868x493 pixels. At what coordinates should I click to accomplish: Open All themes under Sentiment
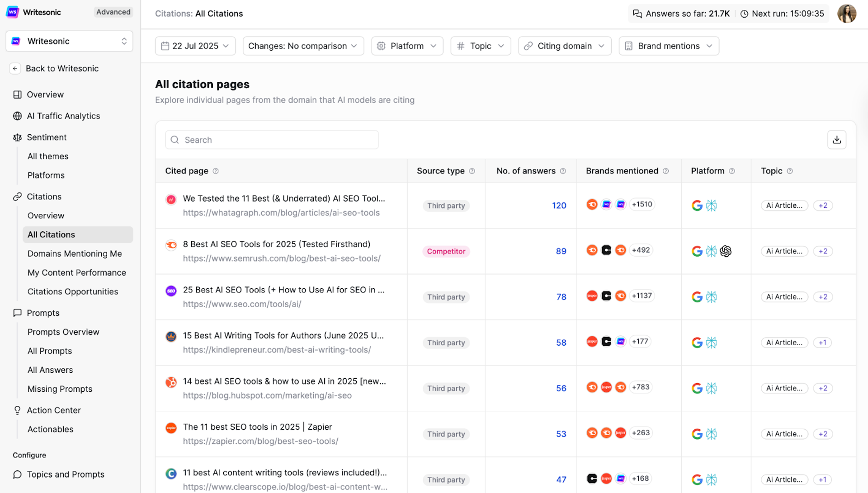coord(48,156)
